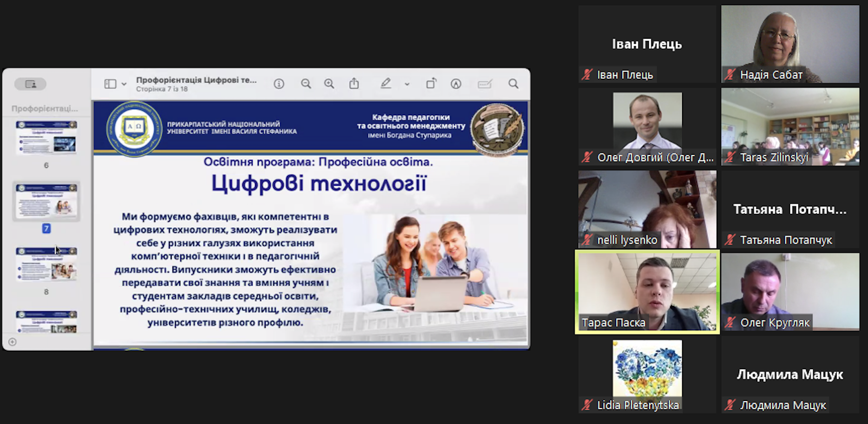The image size is (868, 424).
Task: Click the form filling toolbar icon
Action: pyautogui.click(x=485, y=84)
